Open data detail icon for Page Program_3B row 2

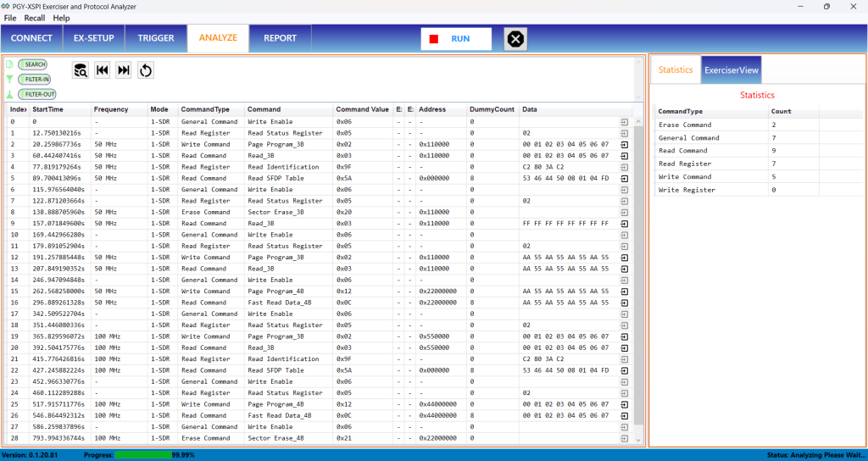[x=625, y=144]
